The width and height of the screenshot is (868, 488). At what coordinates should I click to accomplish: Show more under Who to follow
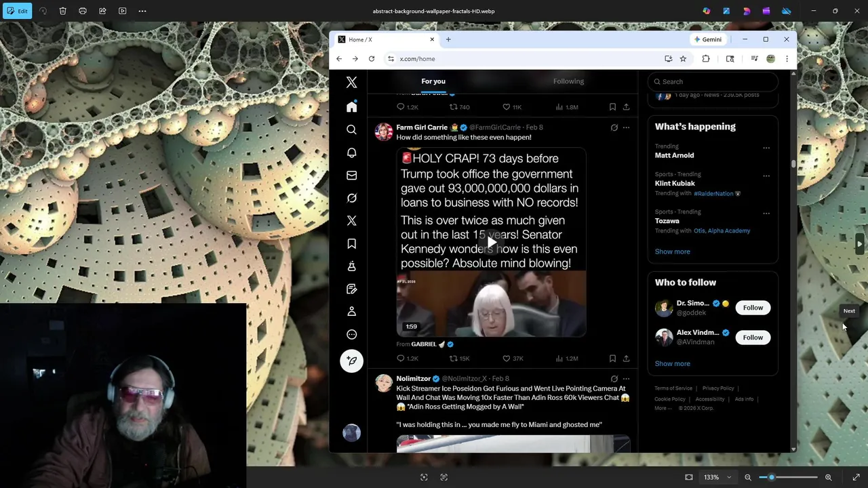[x=672, y=364]
